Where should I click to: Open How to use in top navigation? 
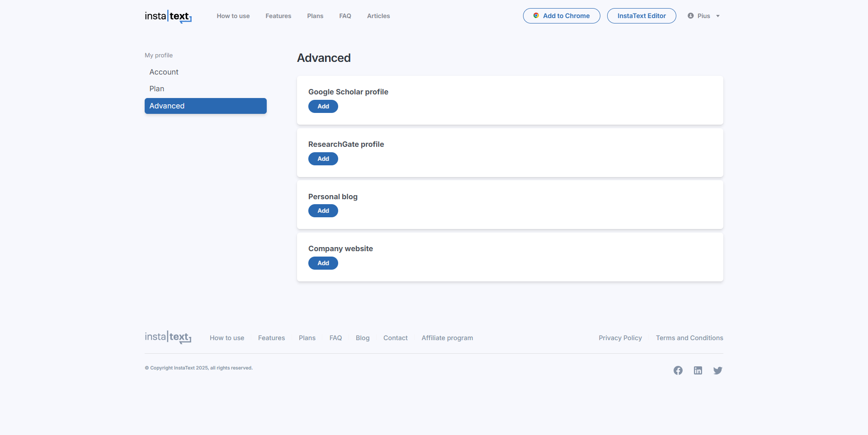(x=233, y=16)
